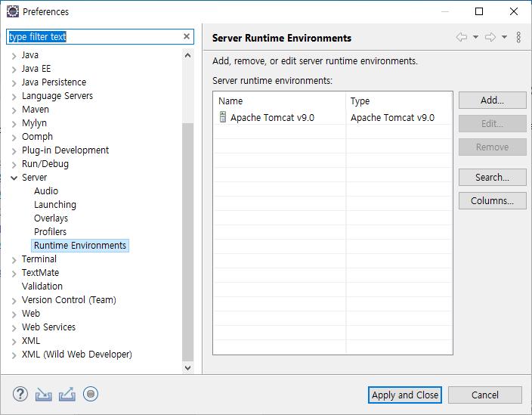Viewport: 532px width, 415px height.
Task: Select Overlays under Server
Action: click(x=51, y=218)
